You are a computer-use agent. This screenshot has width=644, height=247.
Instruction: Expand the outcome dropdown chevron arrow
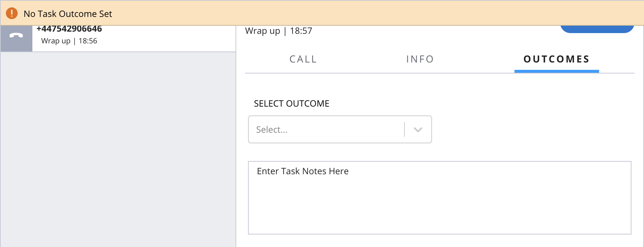[418, 129]
